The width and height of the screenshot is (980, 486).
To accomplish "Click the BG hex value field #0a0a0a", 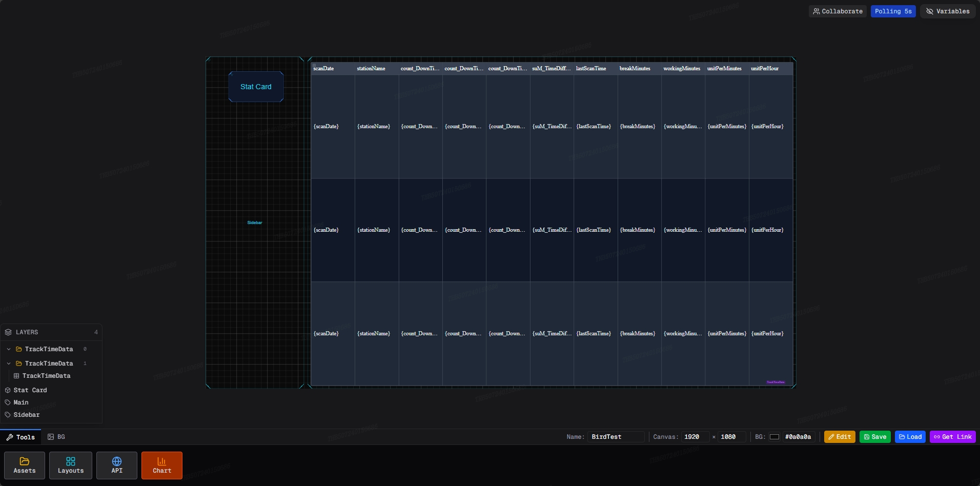I will tap(798, 437).
